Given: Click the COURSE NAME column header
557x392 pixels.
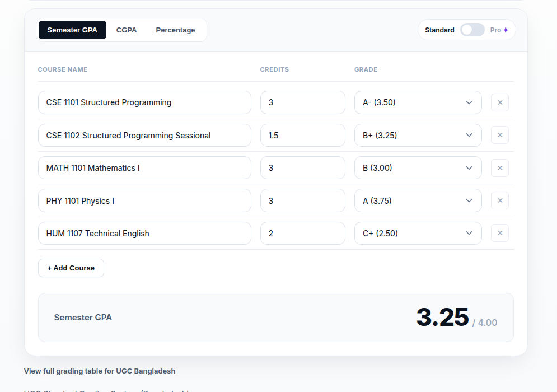Looking at the screenshot, I should coord(63,69).
